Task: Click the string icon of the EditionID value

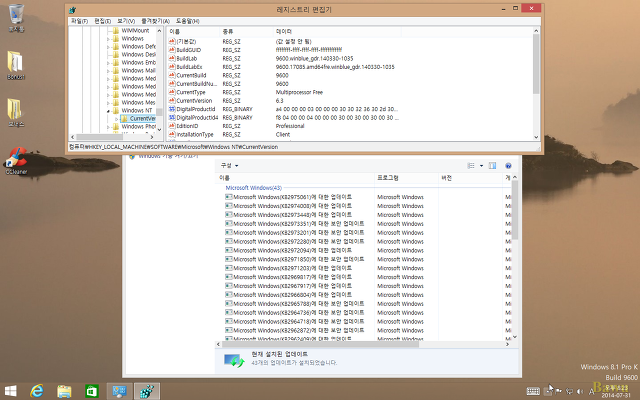Action: click(x=172, y=126)
